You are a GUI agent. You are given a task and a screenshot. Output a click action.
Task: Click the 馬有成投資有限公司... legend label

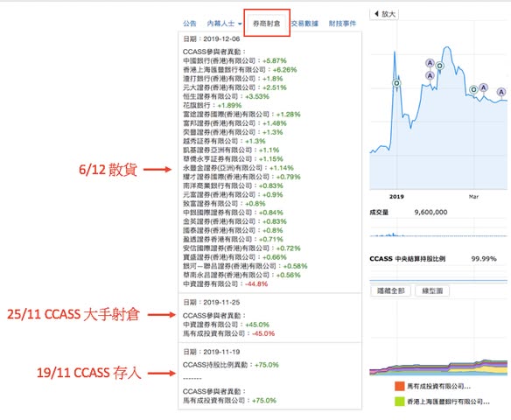pos(438,386)
